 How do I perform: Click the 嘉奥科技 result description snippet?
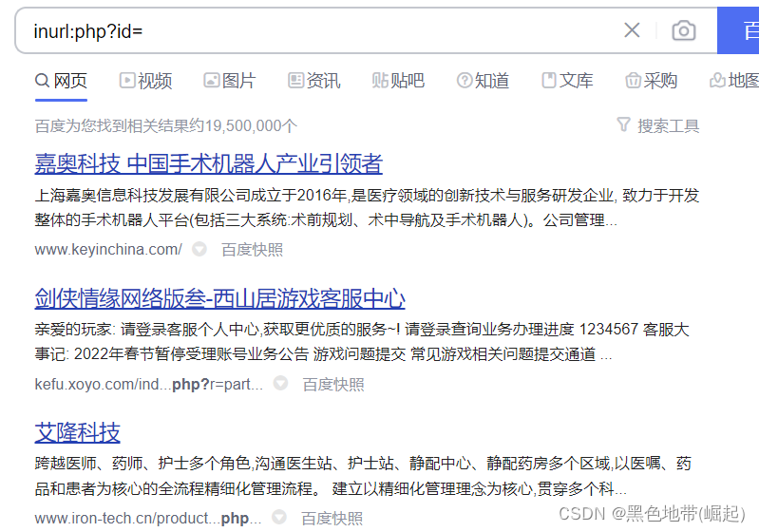367,208
